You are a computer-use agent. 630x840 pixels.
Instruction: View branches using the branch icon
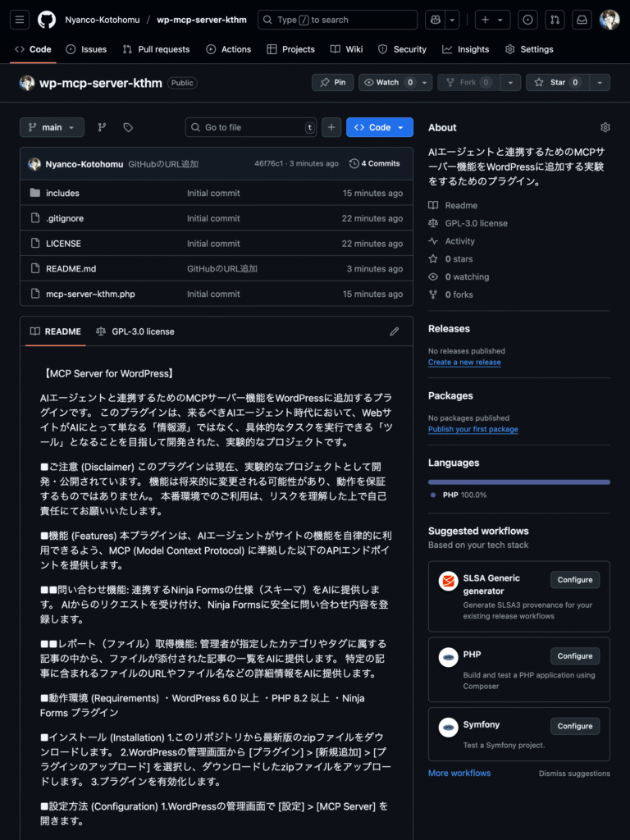[102, 127]
